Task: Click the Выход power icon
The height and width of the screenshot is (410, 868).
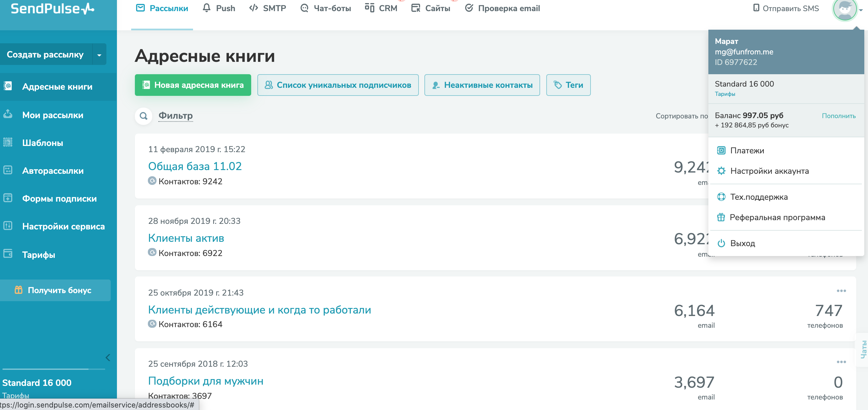Action: pos(721,243)
